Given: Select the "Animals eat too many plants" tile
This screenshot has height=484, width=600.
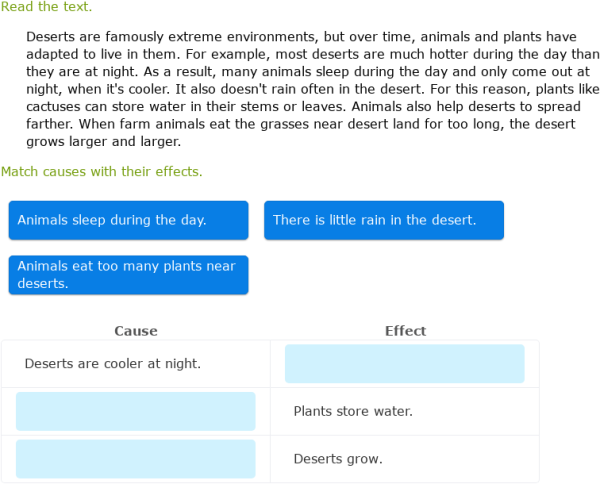Looking at the screenshot, I should coord(128,275).
